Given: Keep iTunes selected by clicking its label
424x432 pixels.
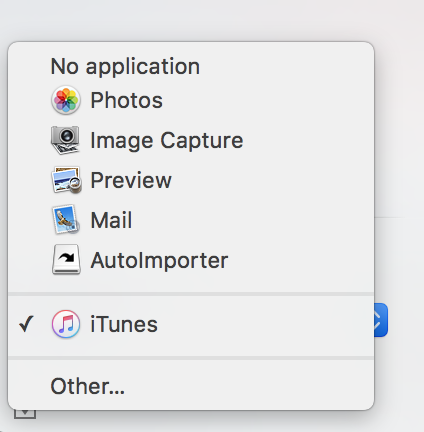Looking at the screenshot, I should click(124, 324).
